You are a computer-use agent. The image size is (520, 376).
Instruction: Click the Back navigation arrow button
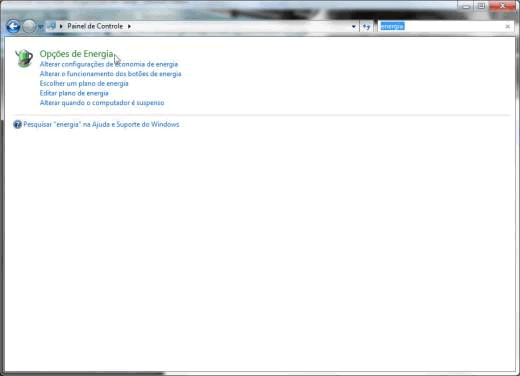tap(13, 26)
